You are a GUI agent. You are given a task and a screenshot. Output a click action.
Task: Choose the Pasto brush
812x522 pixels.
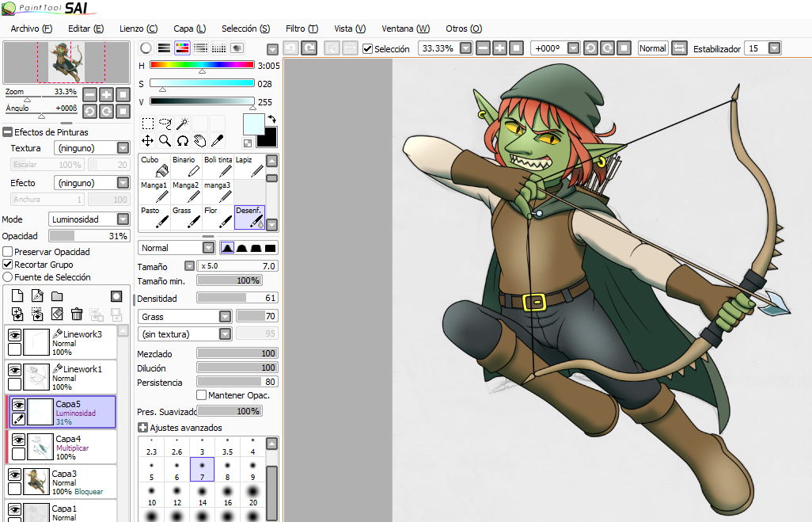154,217
